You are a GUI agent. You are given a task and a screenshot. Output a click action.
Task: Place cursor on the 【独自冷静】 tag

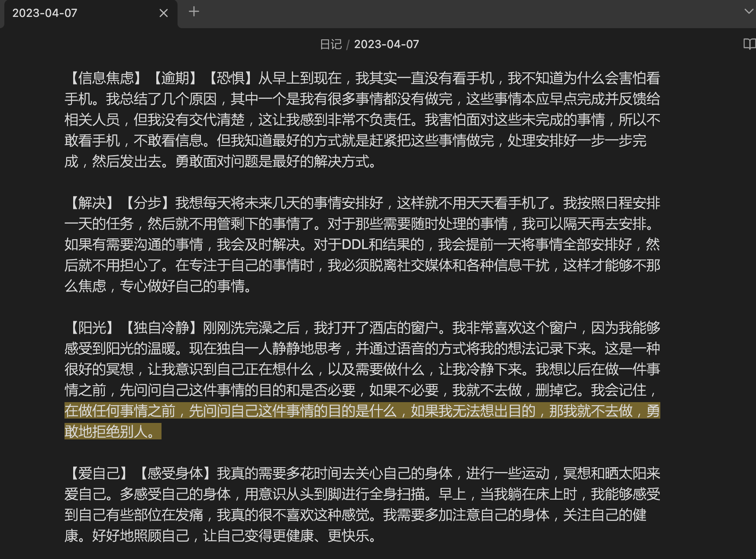161,328
